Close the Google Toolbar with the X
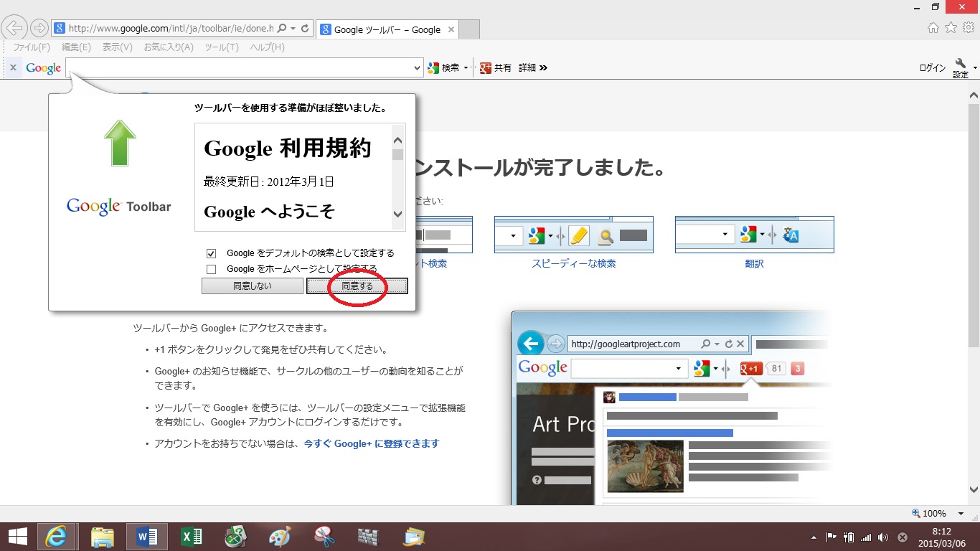The image size is (980, 551). click(13, 67)
